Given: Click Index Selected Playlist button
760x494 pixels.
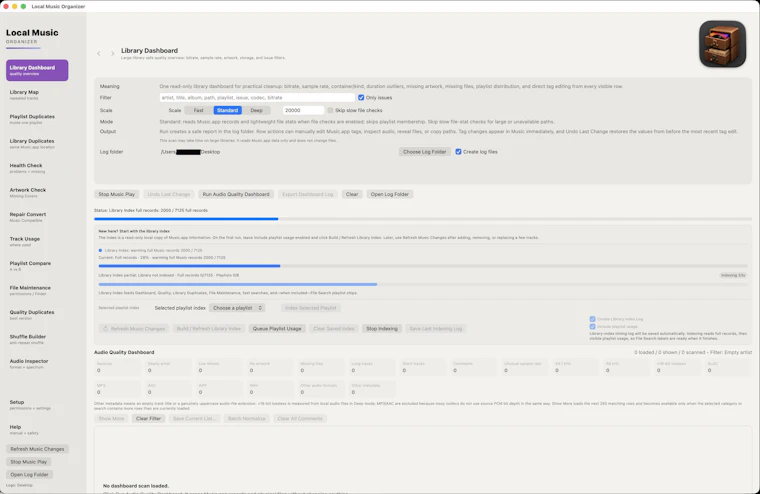Looking at the screenshot, I should [x=311, y=308].
